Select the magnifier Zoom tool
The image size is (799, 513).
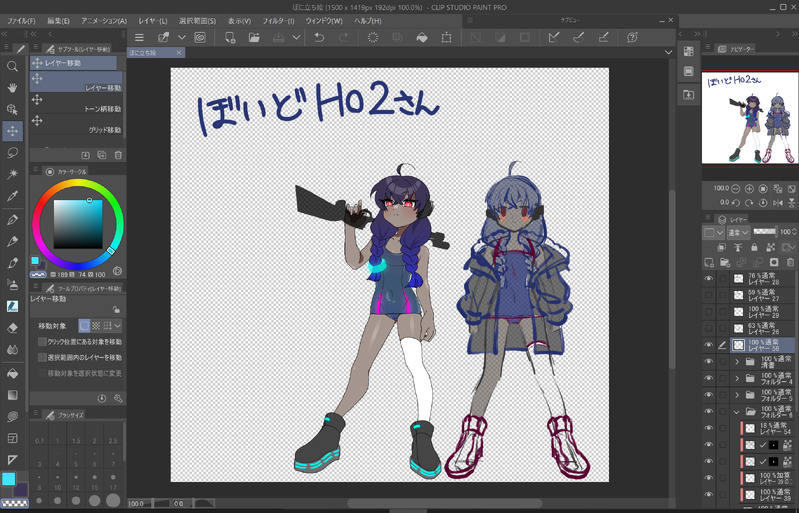pos(13,66)
